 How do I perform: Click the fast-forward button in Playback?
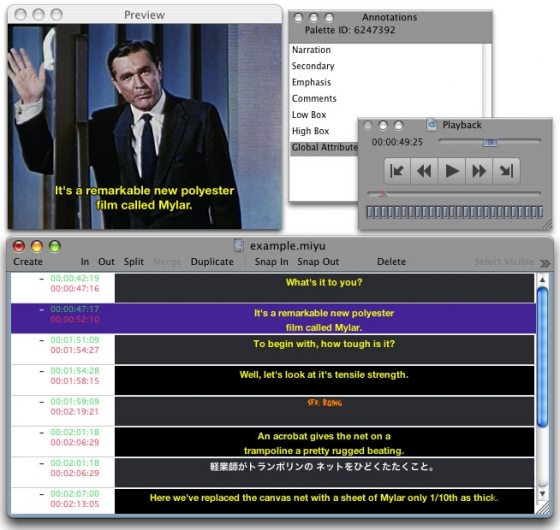479,171
